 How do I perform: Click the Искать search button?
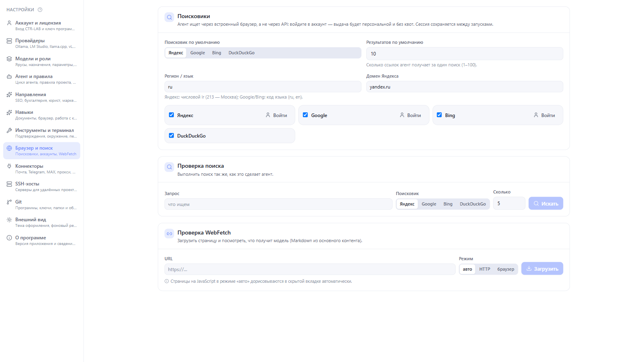546,204
